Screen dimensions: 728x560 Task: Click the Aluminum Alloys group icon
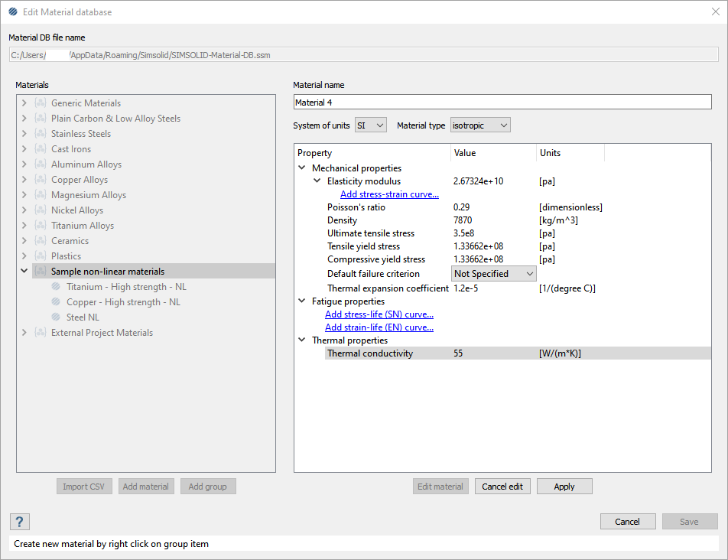[x=41, y=164]
